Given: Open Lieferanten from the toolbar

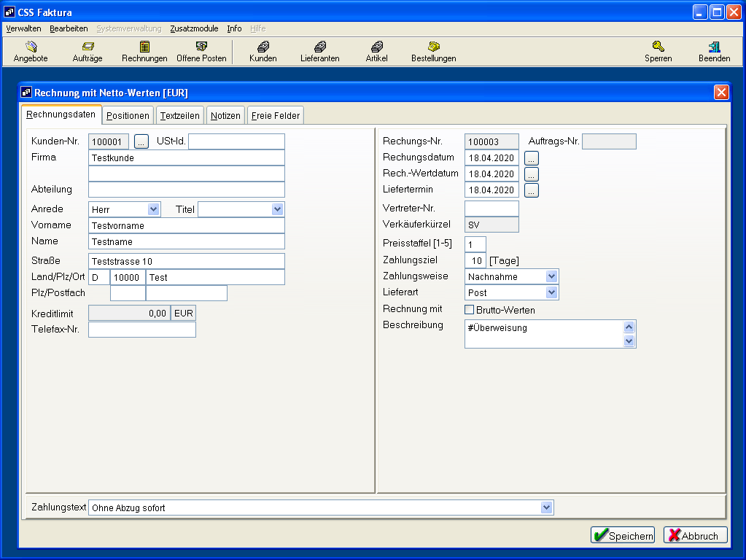Looking at the screenshot, I should click(319, 52).
